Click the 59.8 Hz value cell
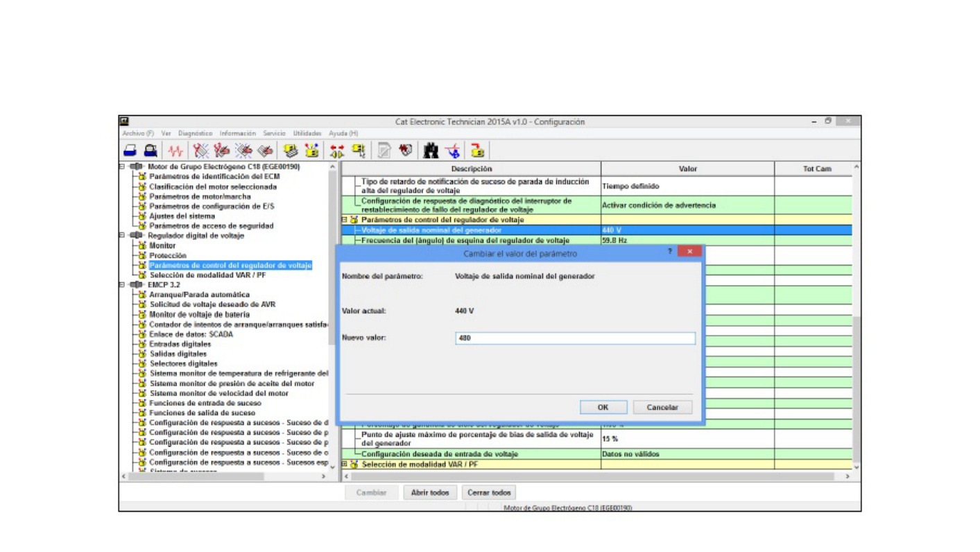The width and height of the screenshot is (980, 552). (687, 241)
